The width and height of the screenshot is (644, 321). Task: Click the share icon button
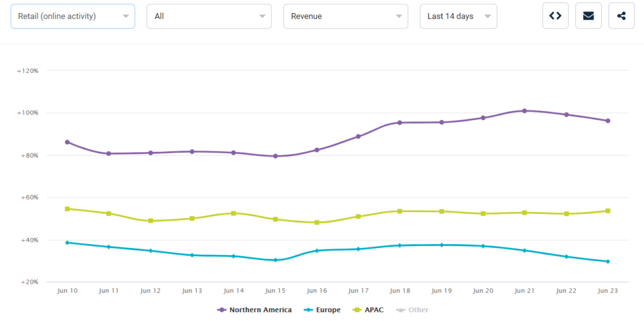tap(621, 16)
